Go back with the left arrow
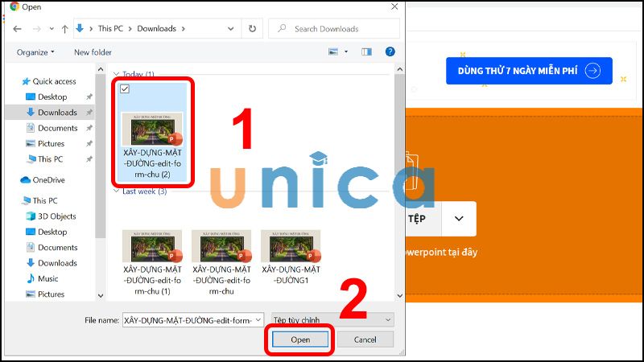644x362 pixels. (x=17, y=29)
